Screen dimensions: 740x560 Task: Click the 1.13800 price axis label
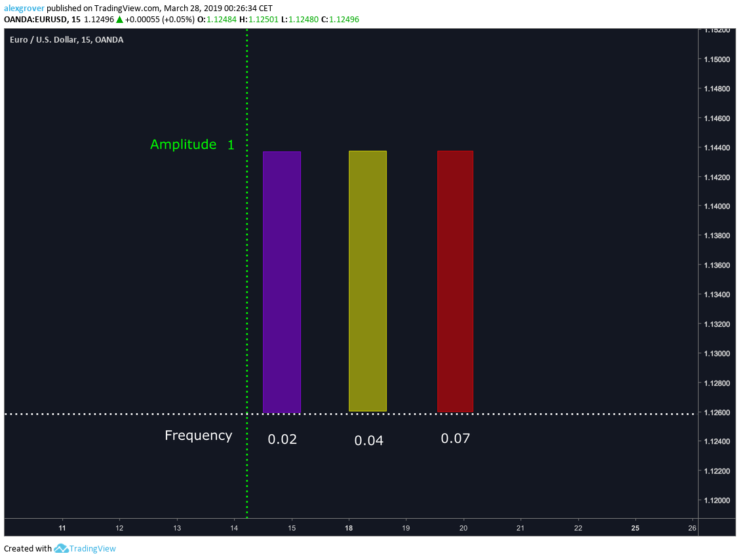[x=716, y=235]
